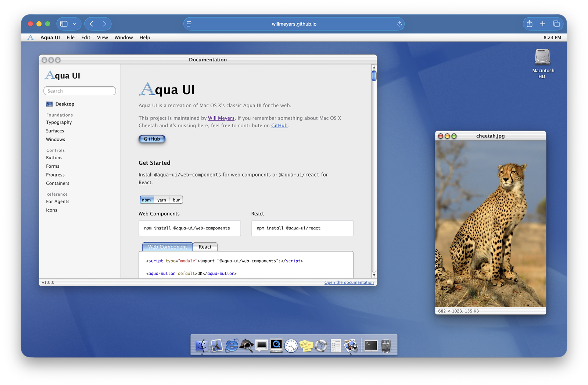Open Finder from the dock
The height and width of the screenshot is (385, 588).
click(x=202, y=346)
